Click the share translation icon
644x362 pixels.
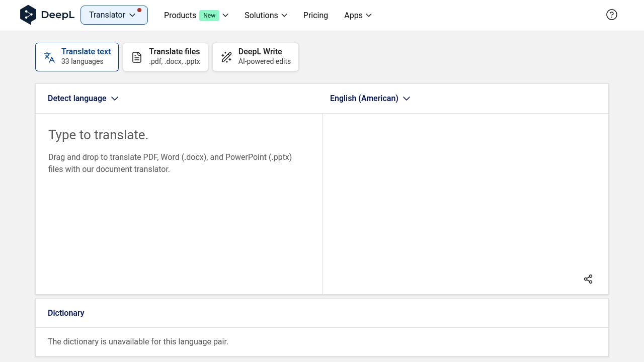[x=588, y=279]
